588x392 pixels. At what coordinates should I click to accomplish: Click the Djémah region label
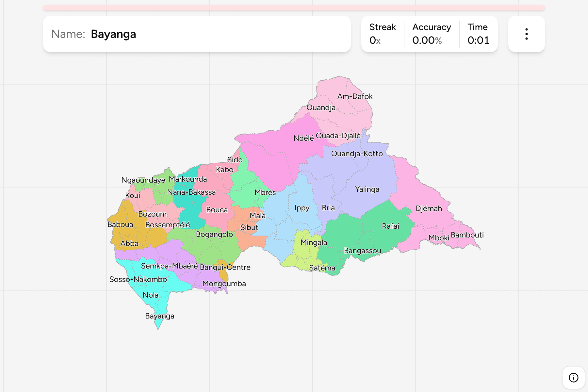429,208
